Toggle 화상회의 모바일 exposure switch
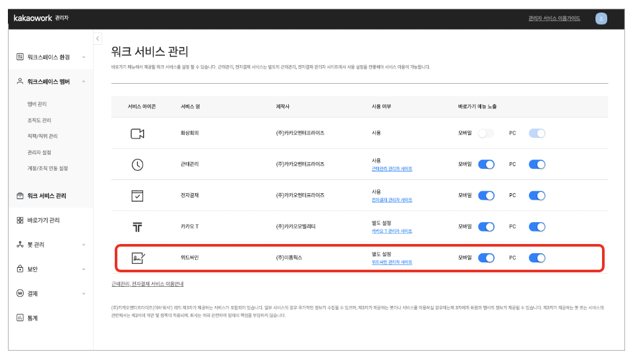Image resolution: width=633 pixels, height=364 pixels. (x=486, y=133)
